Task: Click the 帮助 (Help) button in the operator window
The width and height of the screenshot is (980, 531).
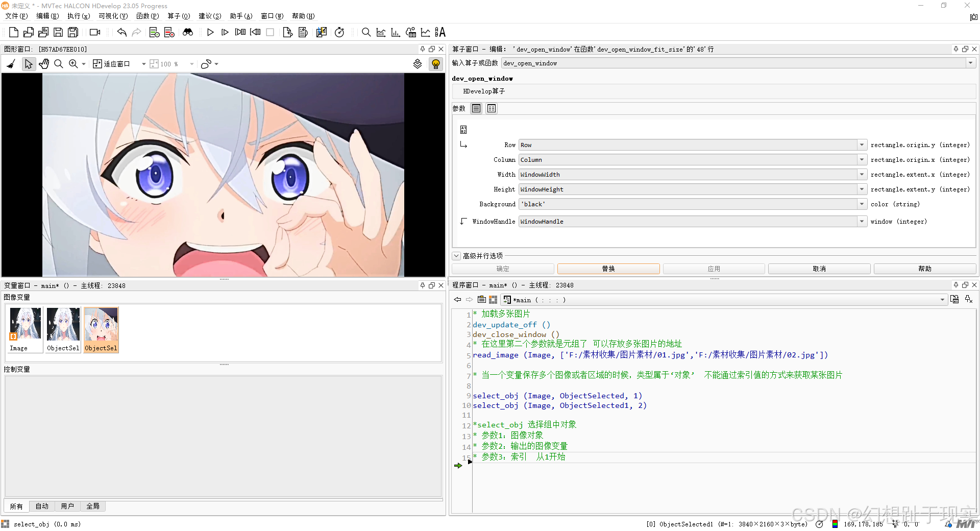Action: [x=925, y=269]
